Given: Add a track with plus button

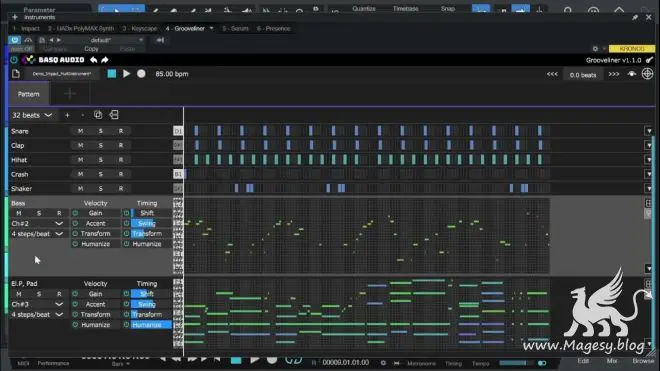Looking at the screenshot, I should pos(67,115).
